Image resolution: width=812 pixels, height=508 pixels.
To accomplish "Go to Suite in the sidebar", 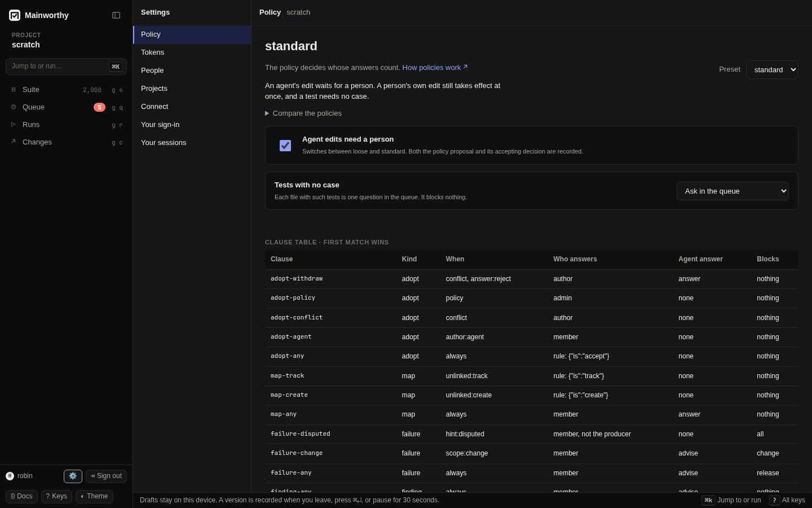I will pyautogui.click(x=66, y=90).
